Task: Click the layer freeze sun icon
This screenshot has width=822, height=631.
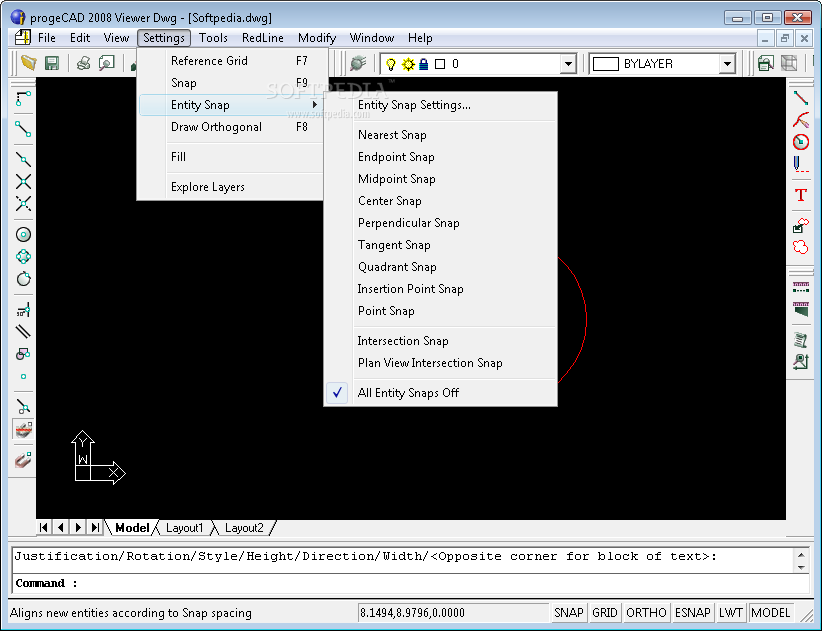Action: pyautogui.click(x=408, y=64)
